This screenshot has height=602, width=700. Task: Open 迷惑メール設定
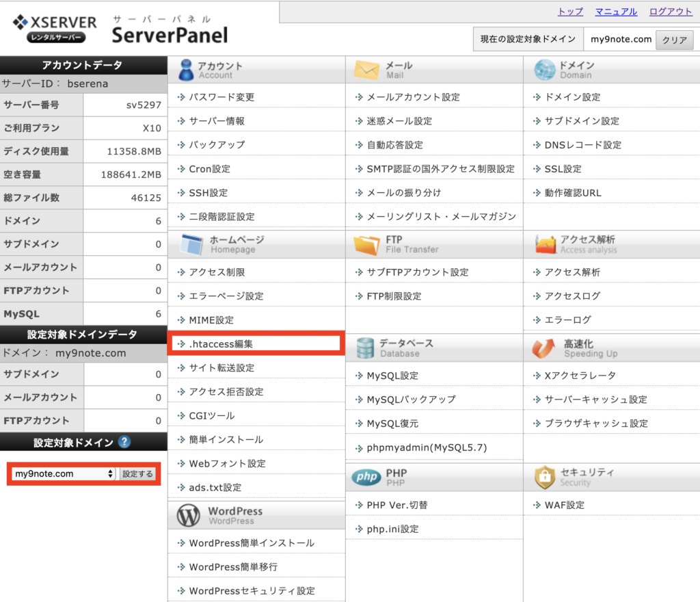[x=399, y=121]
